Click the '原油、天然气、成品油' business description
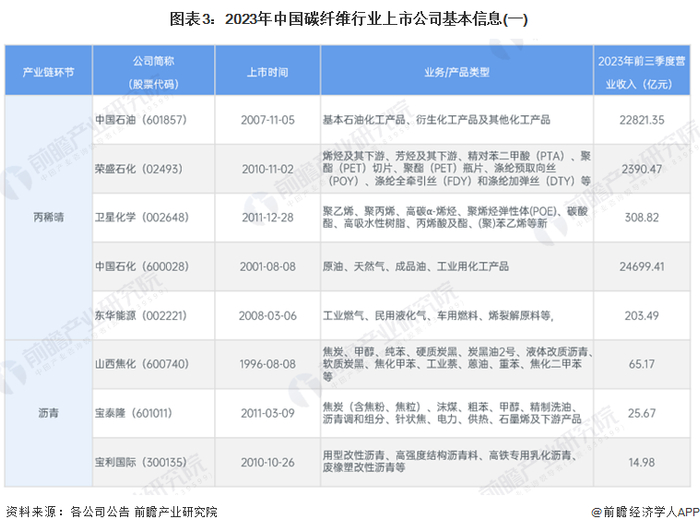 (x=457, y=267)
